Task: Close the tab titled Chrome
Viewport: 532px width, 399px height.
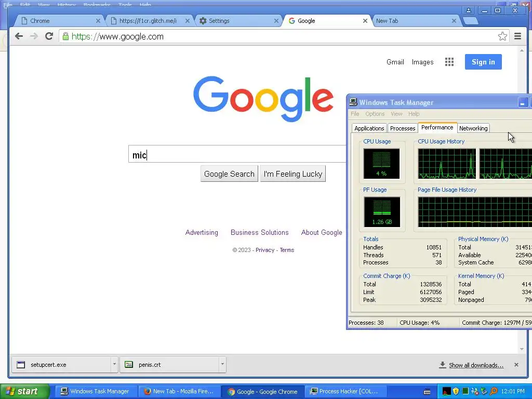Action: pyautogui.click(x=98, y=21)
